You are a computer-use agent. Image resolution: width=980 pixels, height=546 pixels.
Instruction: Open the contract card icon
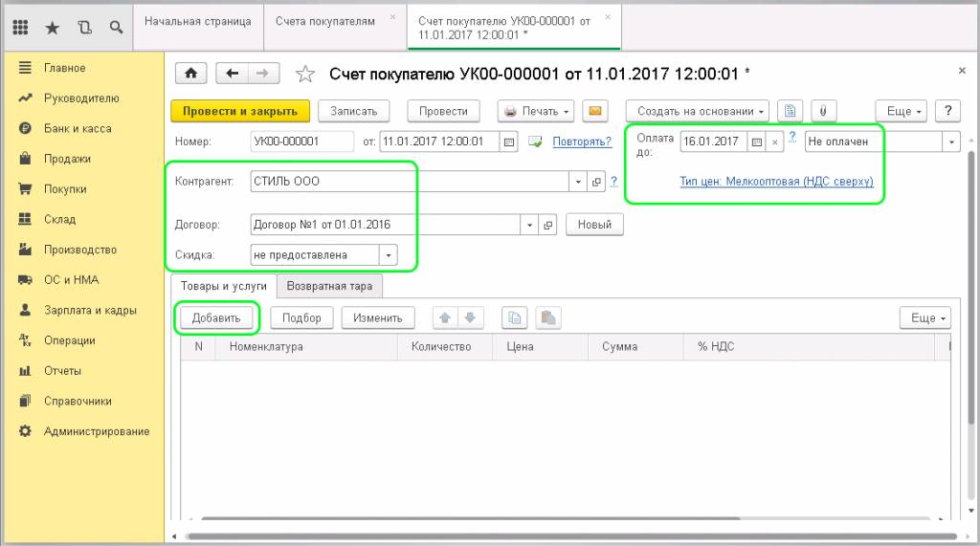pos(547,225)
